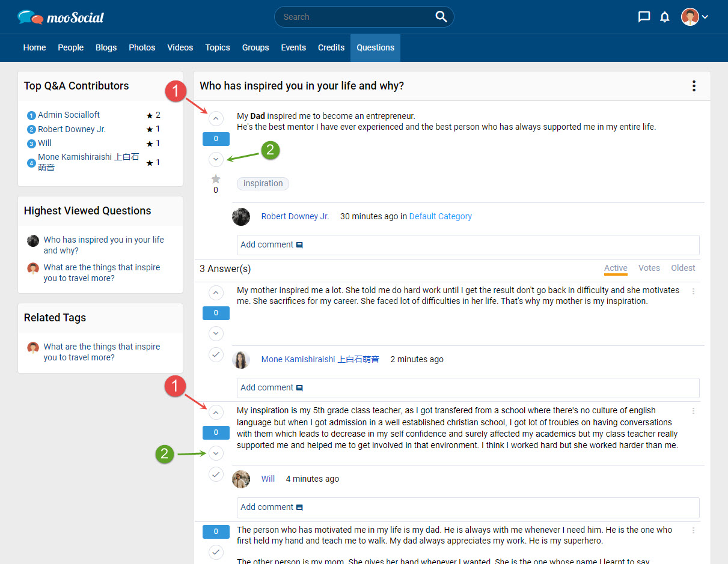The width and height of the screenshot is (728, 564).
Task: Add comment under Will's answer
Action: click(x=468, y=508)
